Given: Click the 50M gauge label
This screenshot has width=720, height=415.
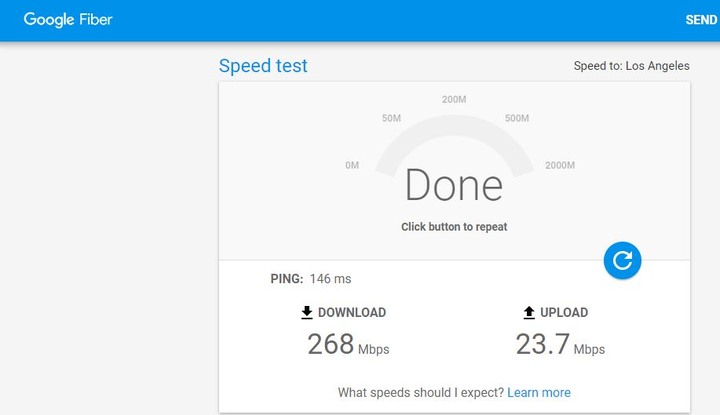Looking at the screenshot, I should [391, 118].
